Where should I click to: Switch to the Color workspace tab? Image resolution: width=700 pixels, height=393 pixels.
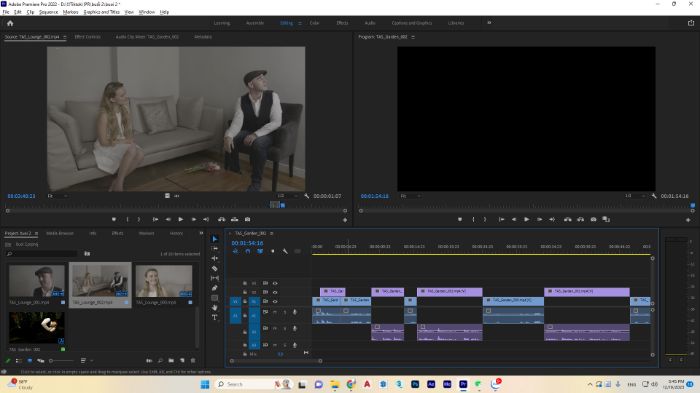click(x=314, y=23)
